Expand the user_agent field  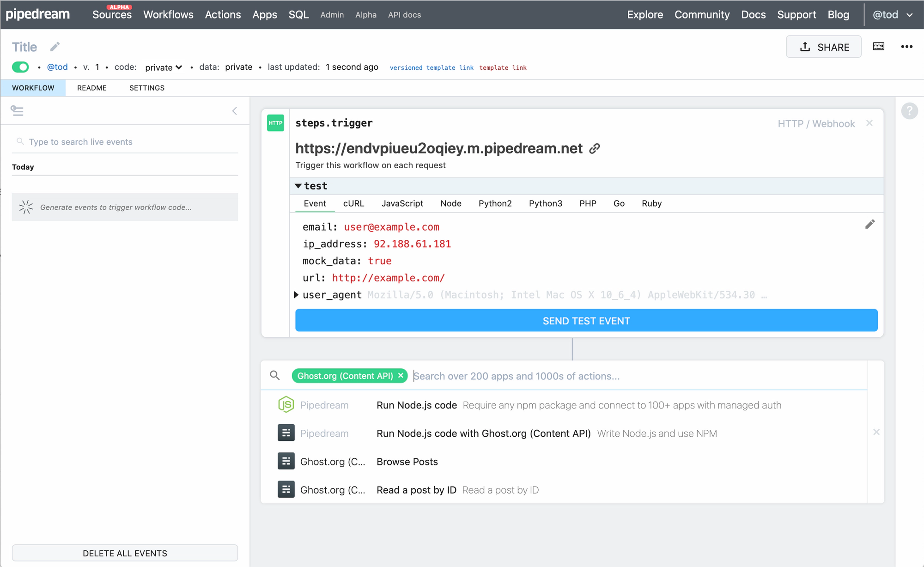coord(297,295)
